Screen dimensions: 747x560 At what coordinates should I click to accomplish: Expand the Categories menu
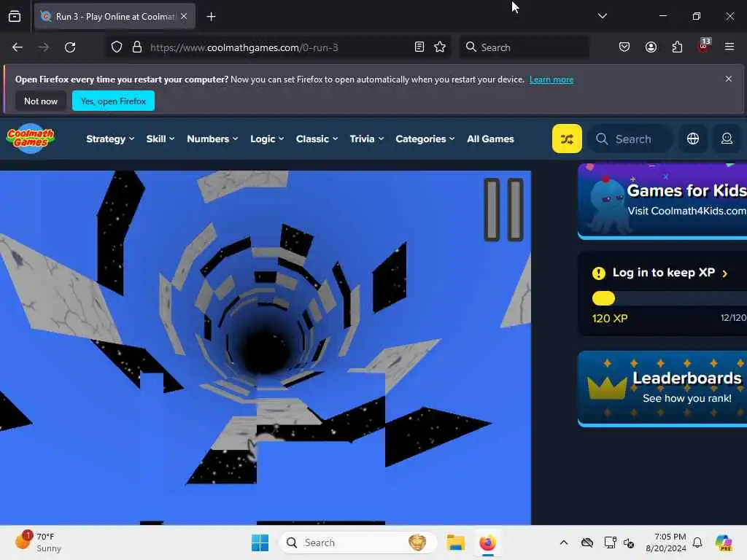pyautogui.click(x=425, y=139)
